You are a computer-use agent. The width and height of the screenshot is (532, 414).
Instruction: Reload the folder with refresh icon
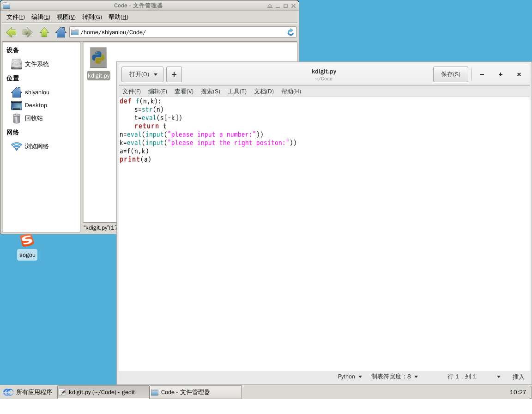[291, 32]
